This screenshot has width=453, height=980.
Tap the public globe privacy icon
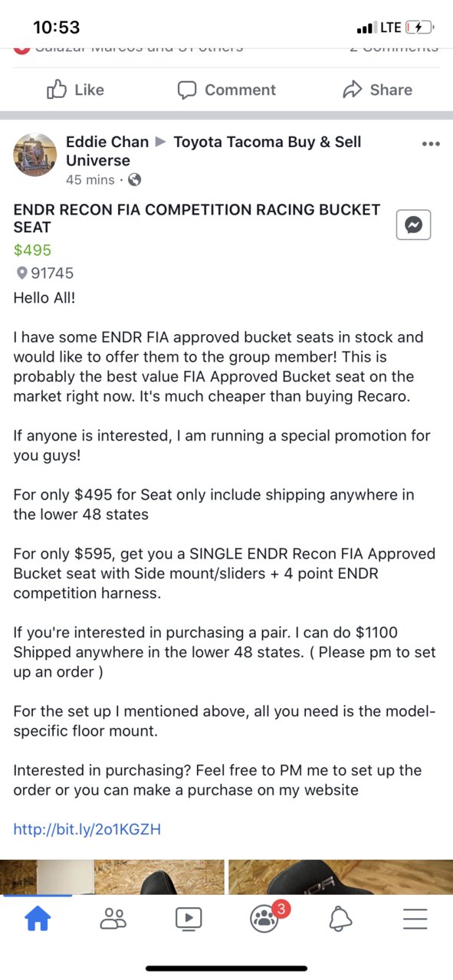[134, 180]
